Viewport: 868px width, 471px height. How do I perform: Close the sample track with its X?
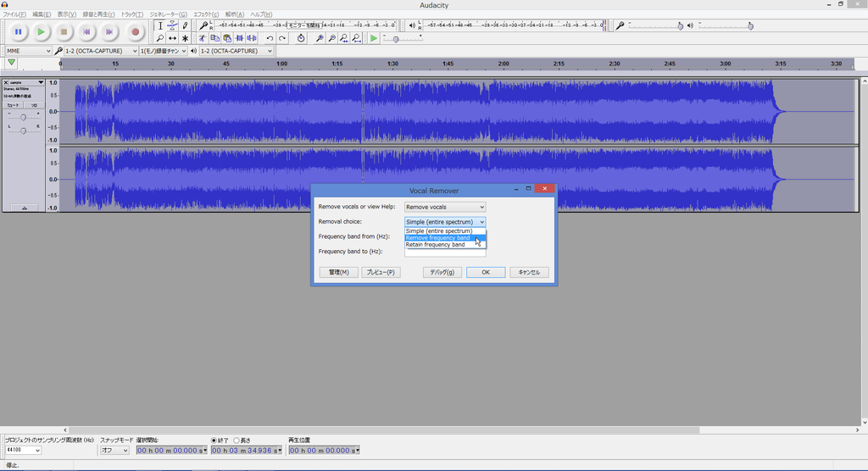[6, 82]
